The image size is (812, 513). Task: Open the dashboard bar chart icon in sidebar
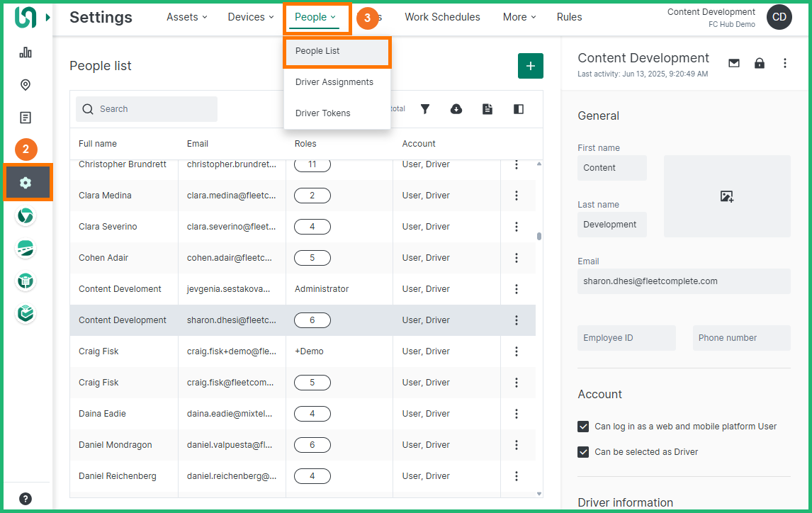pyautogui.click(x=26, y=52)
